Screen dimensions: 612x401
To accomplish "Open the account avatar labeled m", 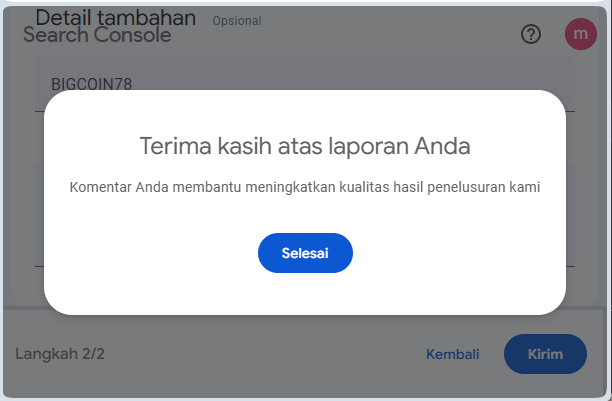I will click(581, 34).
